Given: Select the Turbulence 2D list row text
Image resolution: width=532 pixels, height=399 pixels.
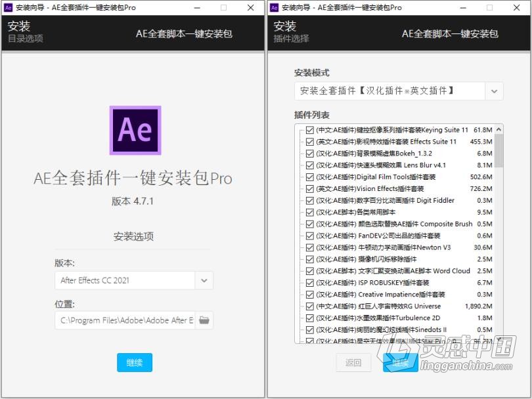Looking at the screenshot, I should 378,318.
